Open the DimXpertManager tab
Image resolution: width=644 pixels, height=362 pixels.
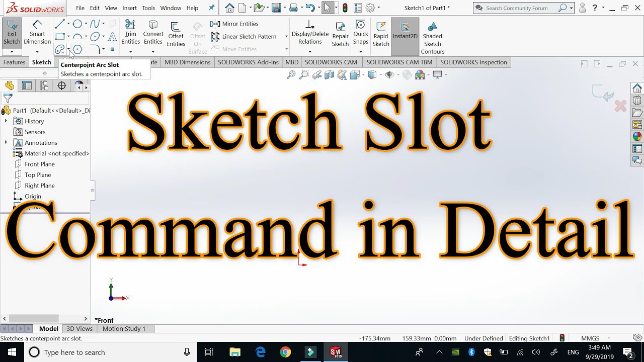(62, 86)
